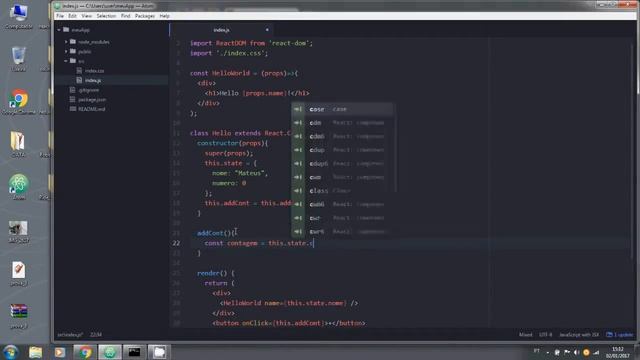This screenshot has height=360, width=640.
Task: Open the Edit menu
Action: click(x=72, y=16)
